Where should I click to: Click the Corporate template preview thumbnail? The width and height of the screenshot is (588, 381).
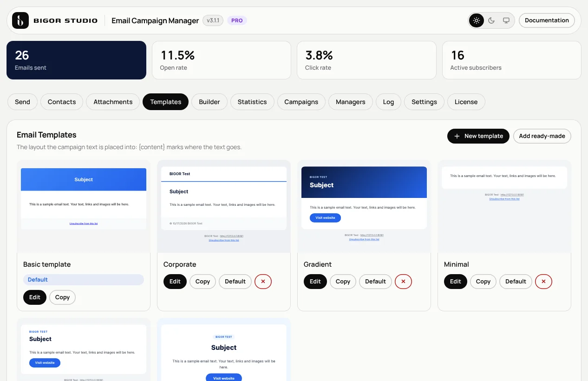[x=224, y=207]
